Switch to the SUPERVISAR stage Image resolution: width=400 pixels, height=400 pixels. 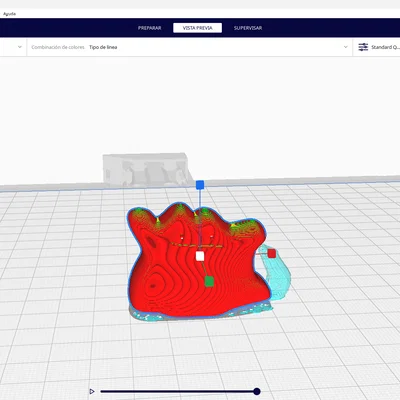pyautogui.click(x=248, y=28)
